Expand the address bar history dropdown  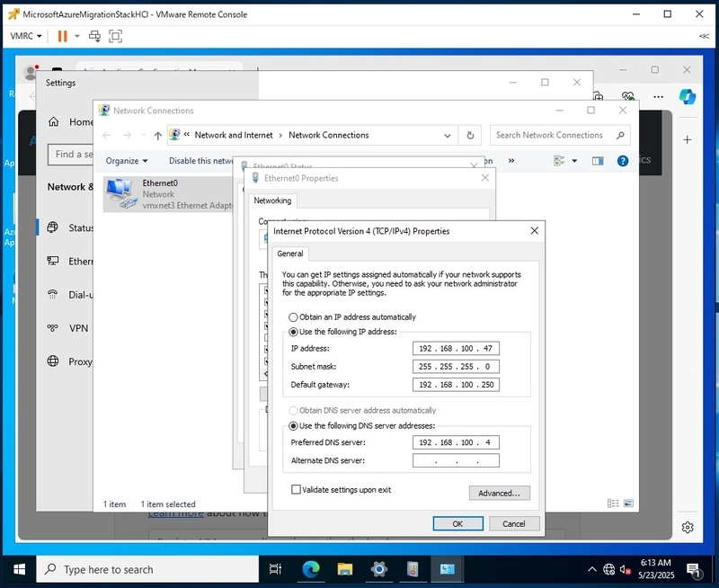click(x=447, y=135)
